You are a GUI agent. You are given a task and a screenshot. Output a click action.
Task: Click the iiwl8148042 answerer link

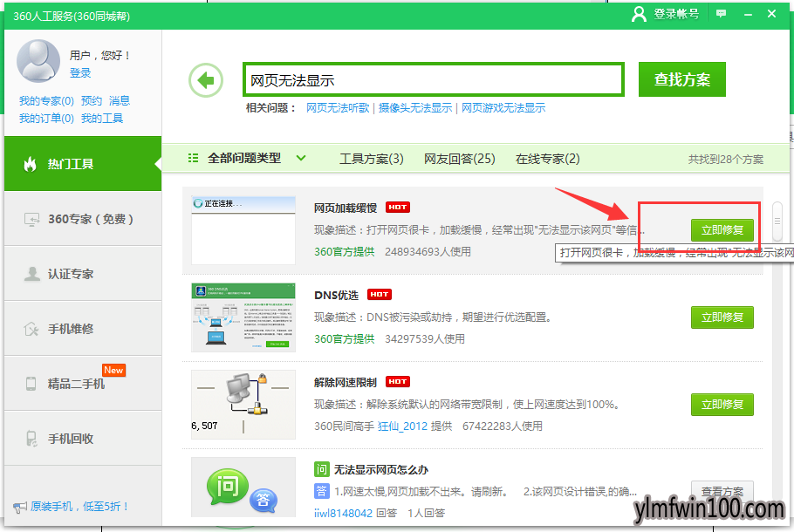click(343, 514)
